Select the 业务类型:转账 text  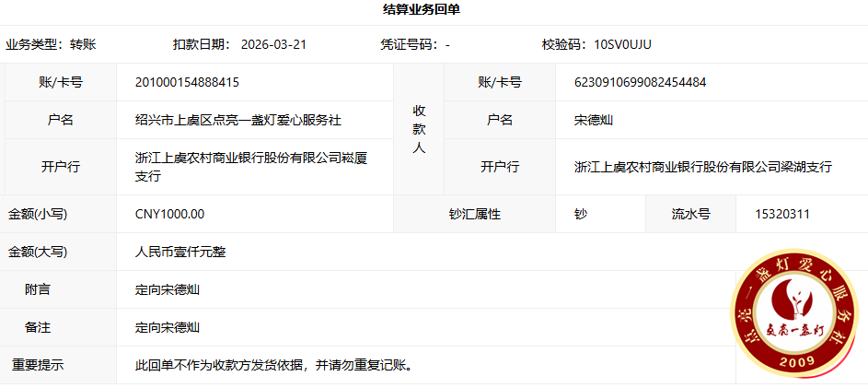[51, 45]
